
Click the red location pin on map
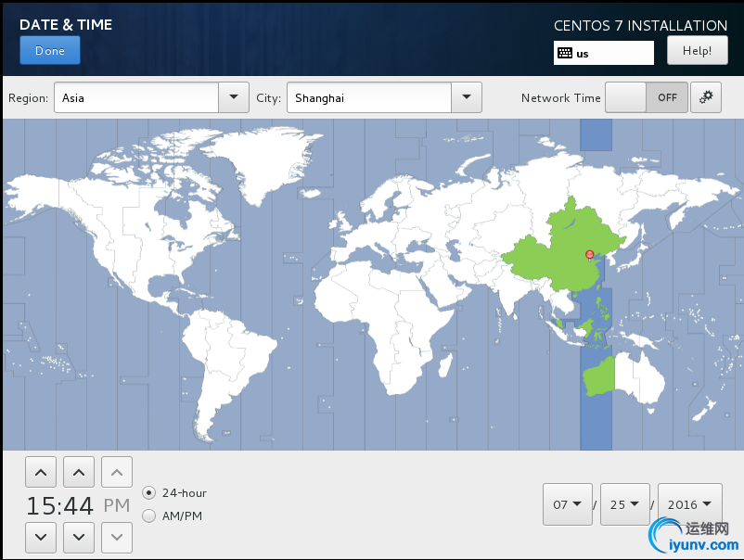(589, 256)
